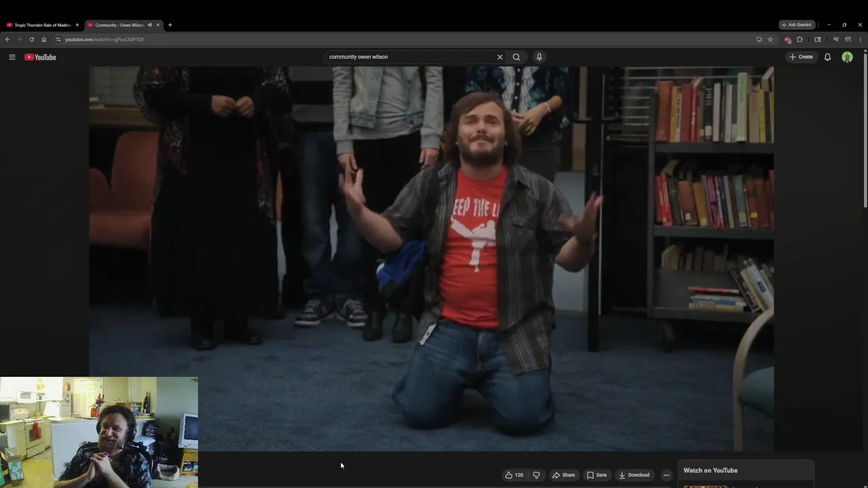Open the tab search side panel icon
This screenshot has width=868, height=488.
818,39
